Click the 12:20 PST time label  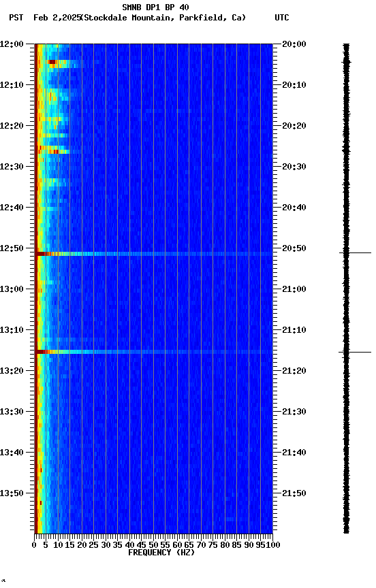tap(12, 126)
